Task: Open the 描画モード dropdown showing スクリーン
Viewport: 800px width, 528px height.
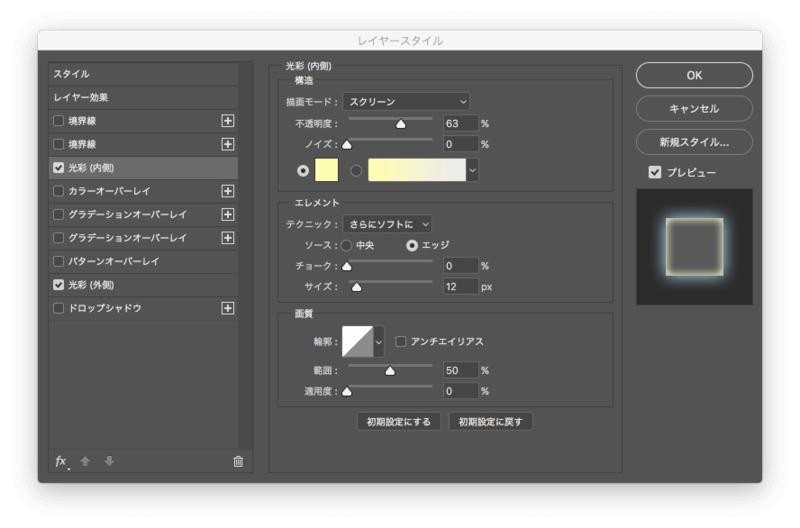Action: (406, 101)
